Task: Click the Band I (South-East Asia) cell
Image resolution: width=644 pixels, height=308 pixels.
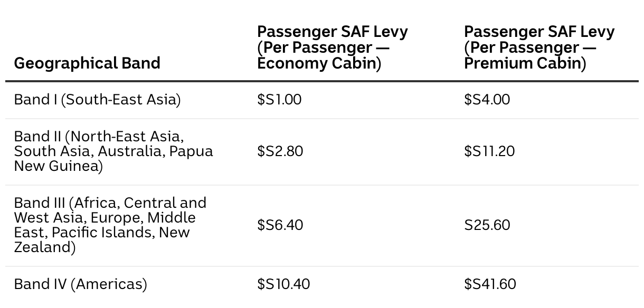Action: [x=97, y=99]
